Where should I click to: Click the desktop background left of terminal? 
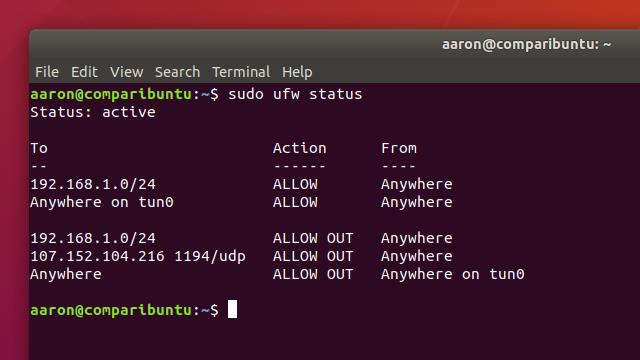(x=14, y=204)
